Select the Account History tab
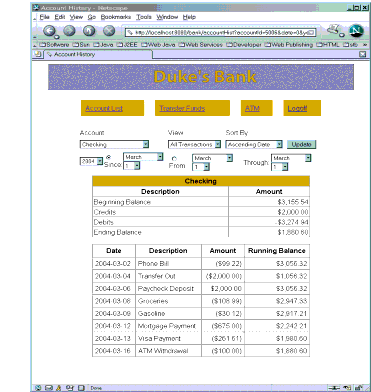 point(98,54)
